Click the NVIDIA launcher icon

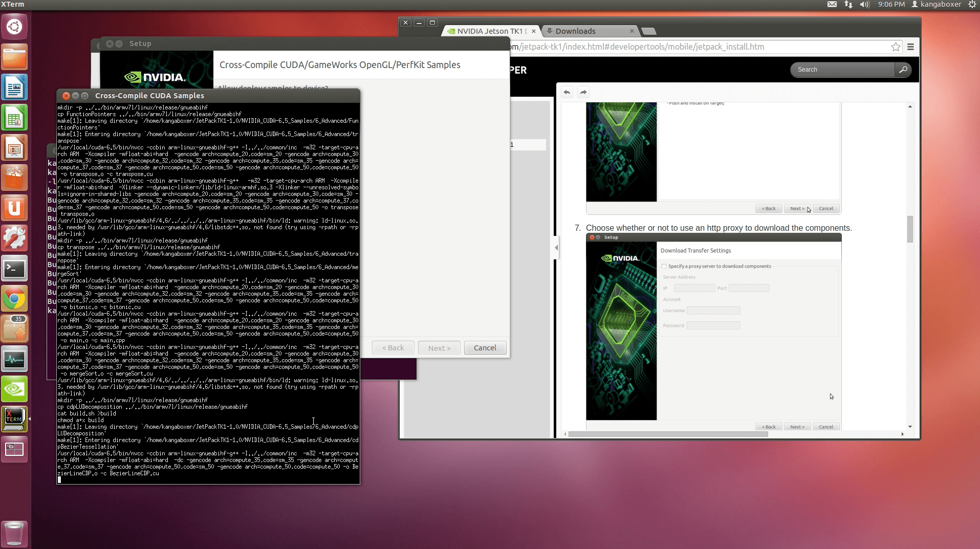(14, 390)
